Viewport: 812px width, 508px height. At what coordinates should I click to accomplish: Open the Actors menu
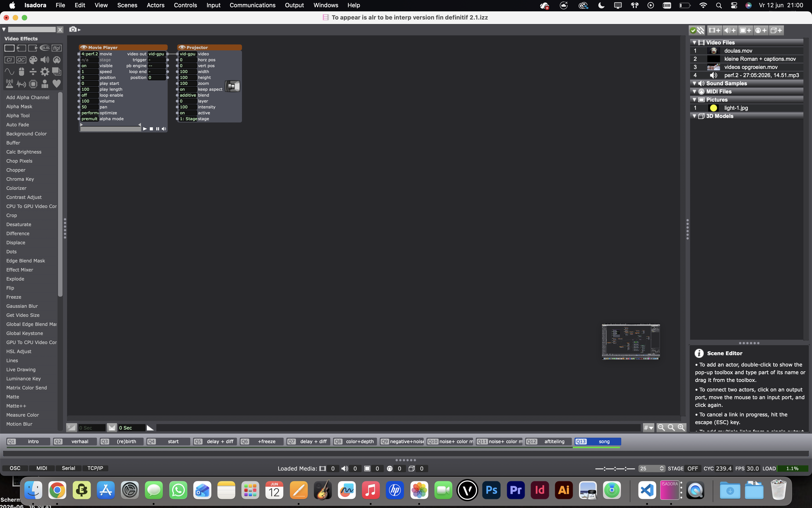155,5
